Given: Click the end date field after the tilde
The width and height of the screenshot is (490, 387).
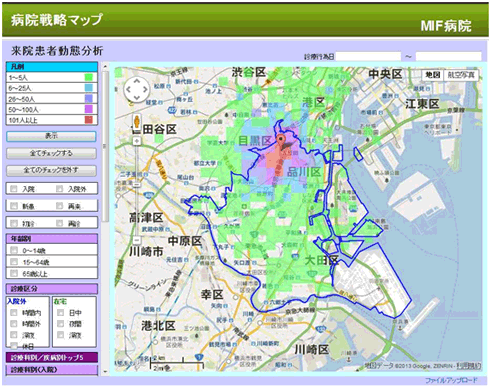Looking at the screenshot, I should (x=448, y=56).
